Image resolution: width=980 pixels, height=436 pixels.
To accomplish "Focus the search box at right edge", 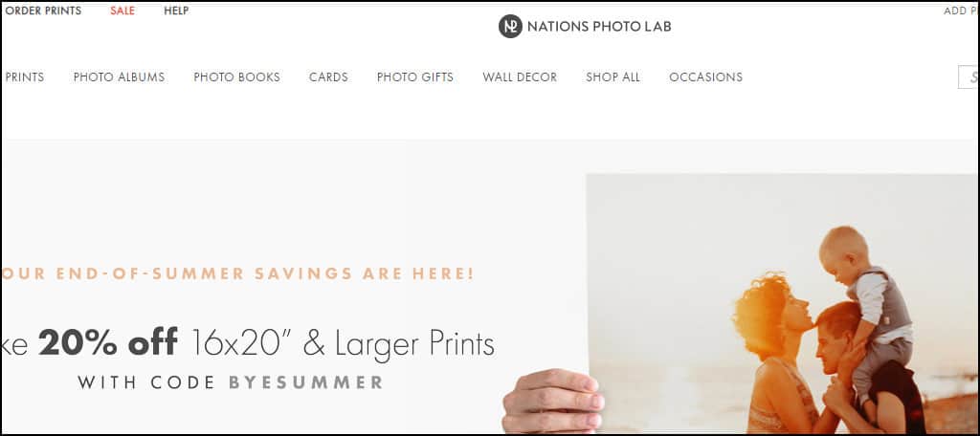I will pos(969,77).
